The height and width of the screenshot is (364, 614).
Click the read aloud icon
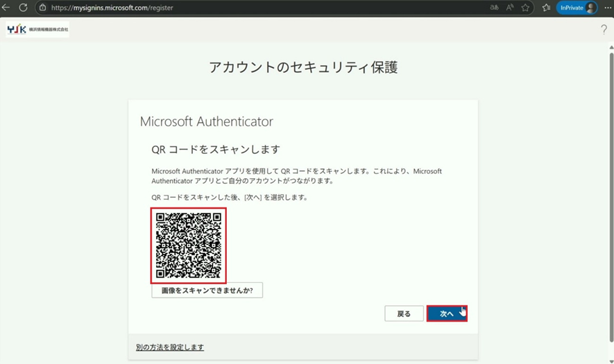[x=510, y=8]
